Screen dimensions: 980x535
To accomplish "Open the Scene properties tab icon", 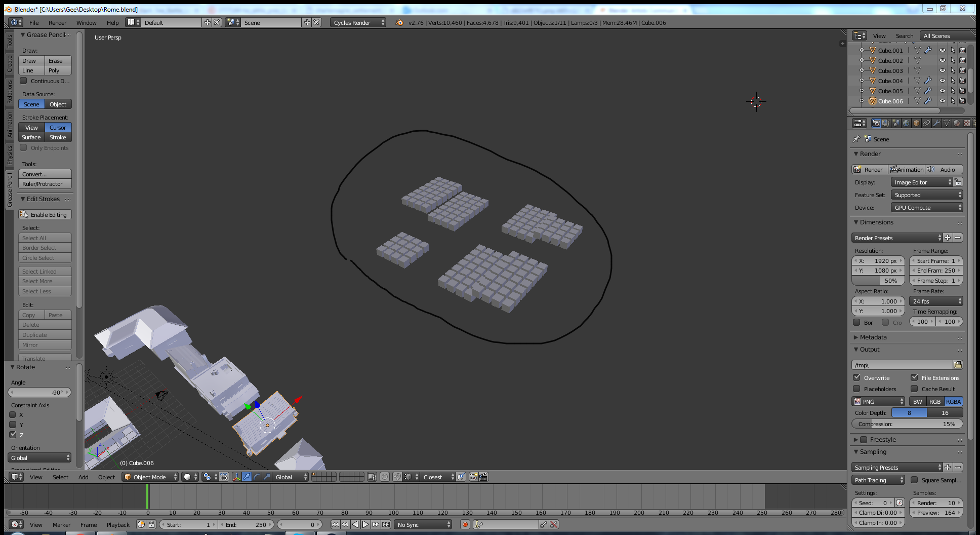I will [896, 123].
